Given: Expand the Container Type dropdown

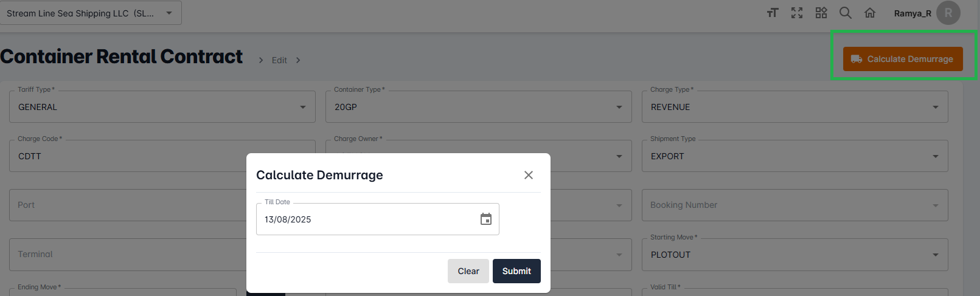Looking at the screenshot, I should 619,107.
